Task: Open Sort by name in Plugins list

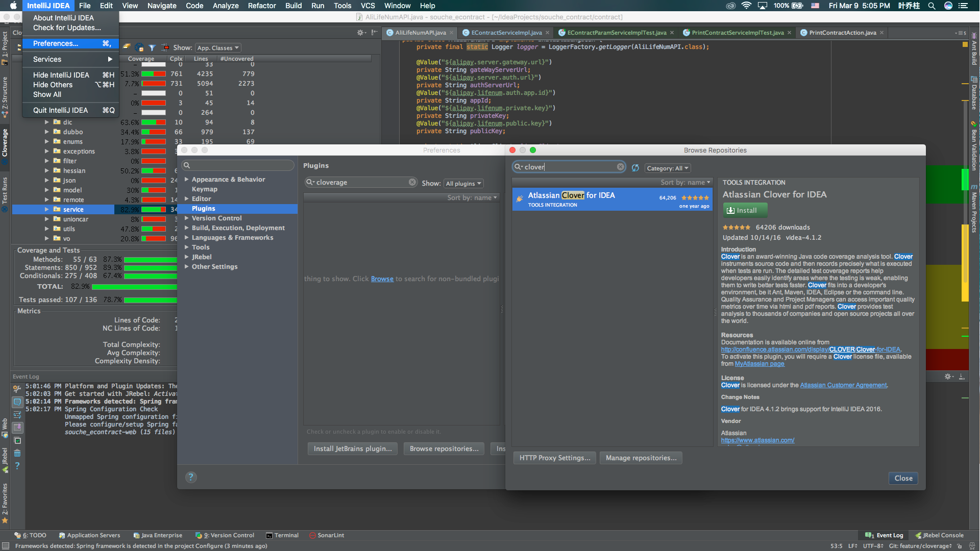Action: pos(472,197)
